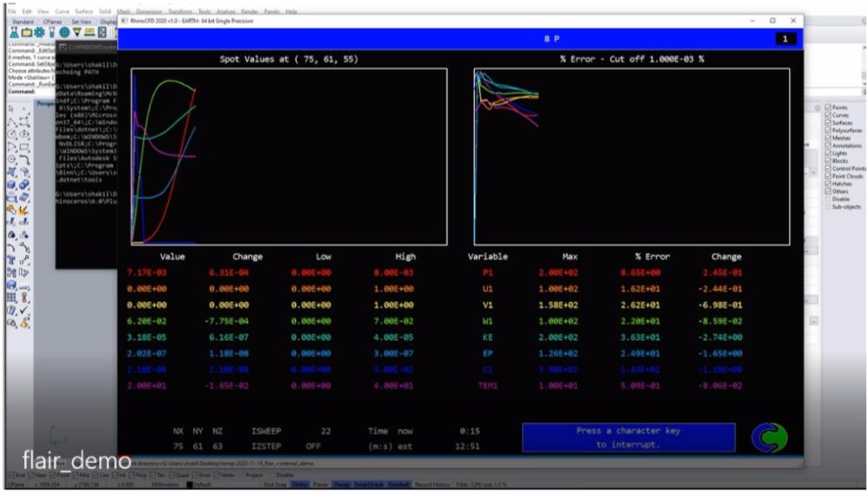This screenshot has height=491, width=868.
Task: Toggle the Polysurfaces filter checkbox
Action: (828, 131)
